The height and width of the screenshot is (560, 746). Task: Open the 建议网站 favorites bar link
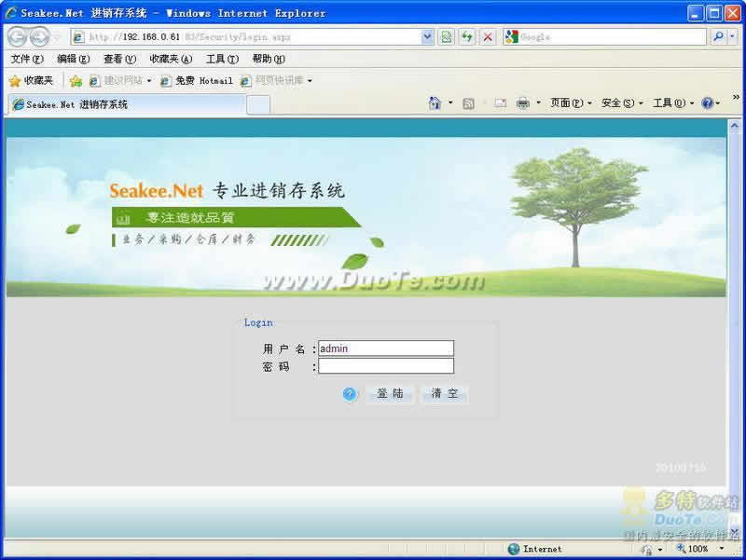pyautogui.click(x=120, y=81)
